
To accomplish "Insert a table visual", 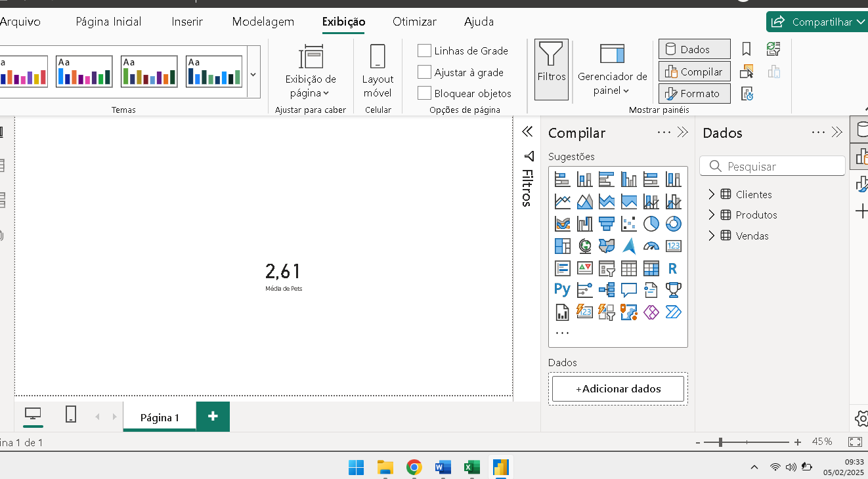I will click(629, 268).
